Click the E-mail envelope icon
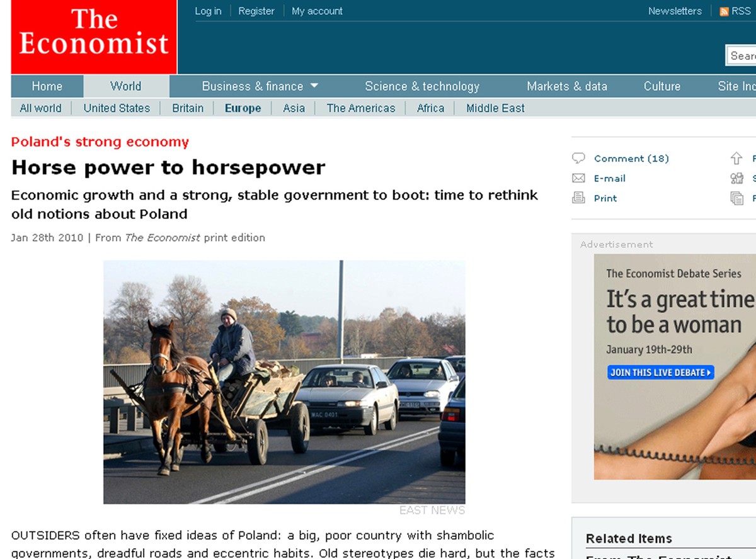 pyautogui.click(x=578, y=178)
